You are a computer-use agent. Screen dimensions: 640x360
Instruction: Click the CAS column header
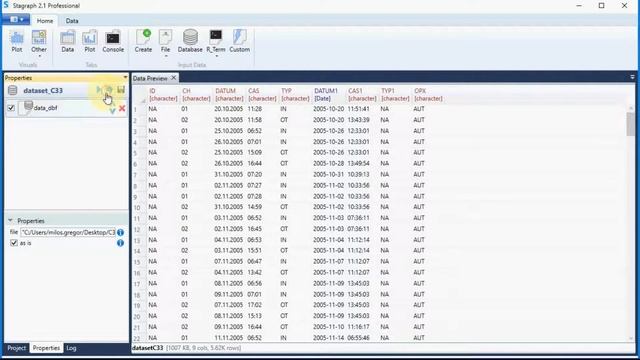coord(262,95)
